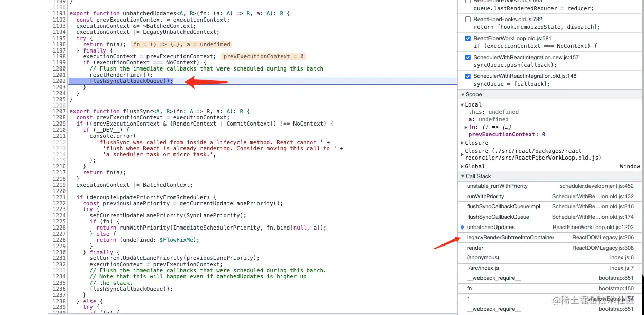Click line number 1207 in the gutter

point(59,111)
